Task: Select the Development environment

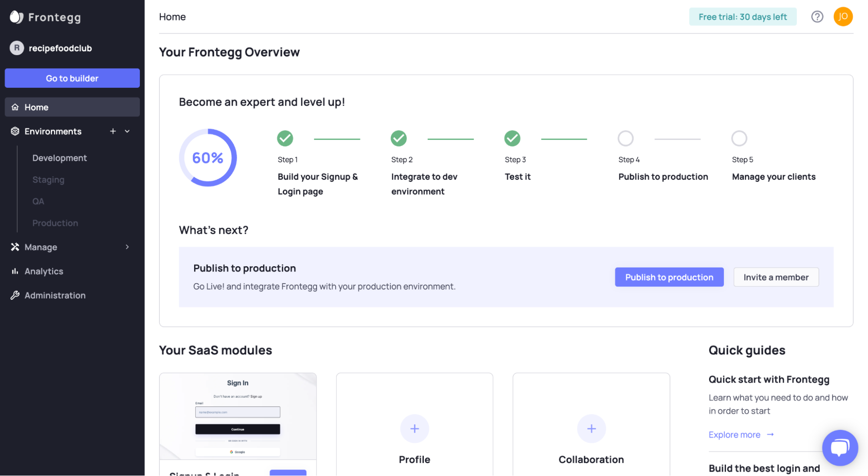Action: point(59,158)
